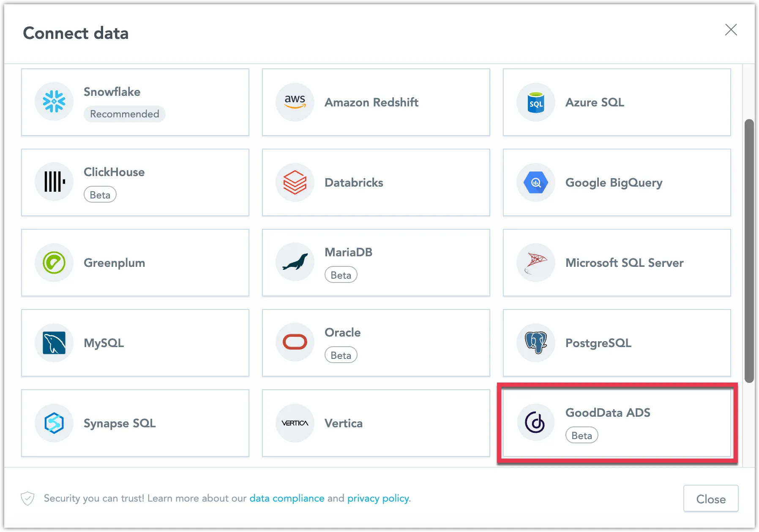Image resolution: width=759 pixels, height=532 pixels.
Task: Select the Greenplum logo icon
Action: click(54, 262)
